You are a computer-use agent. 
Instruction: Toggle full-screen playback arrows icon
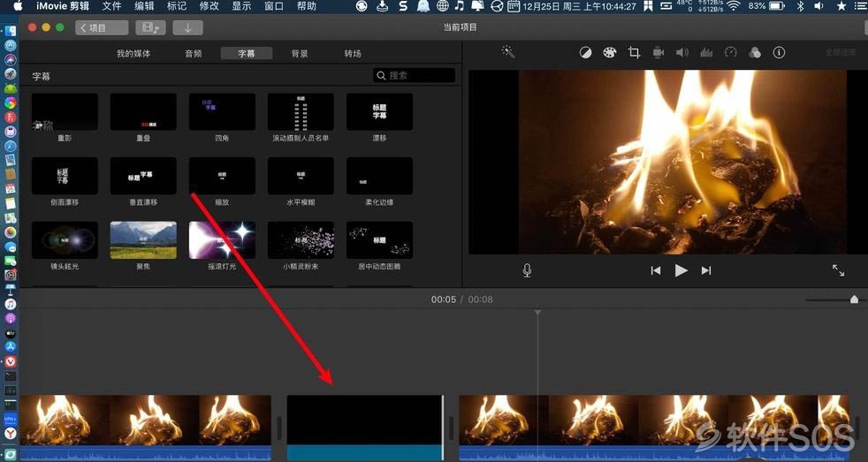tap(838, 270)
